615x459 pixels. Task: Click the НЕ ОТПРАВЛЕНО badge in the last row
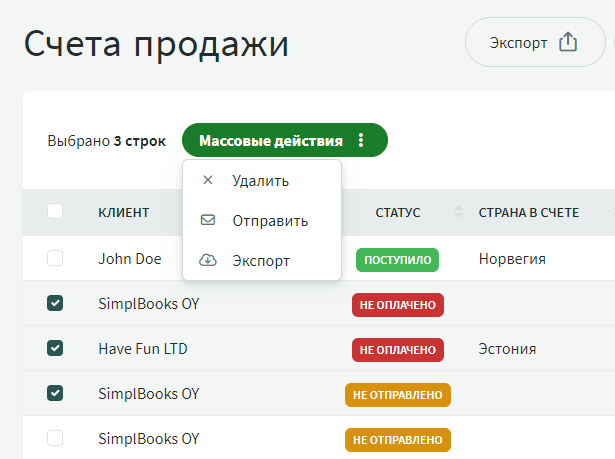(398, 440)
